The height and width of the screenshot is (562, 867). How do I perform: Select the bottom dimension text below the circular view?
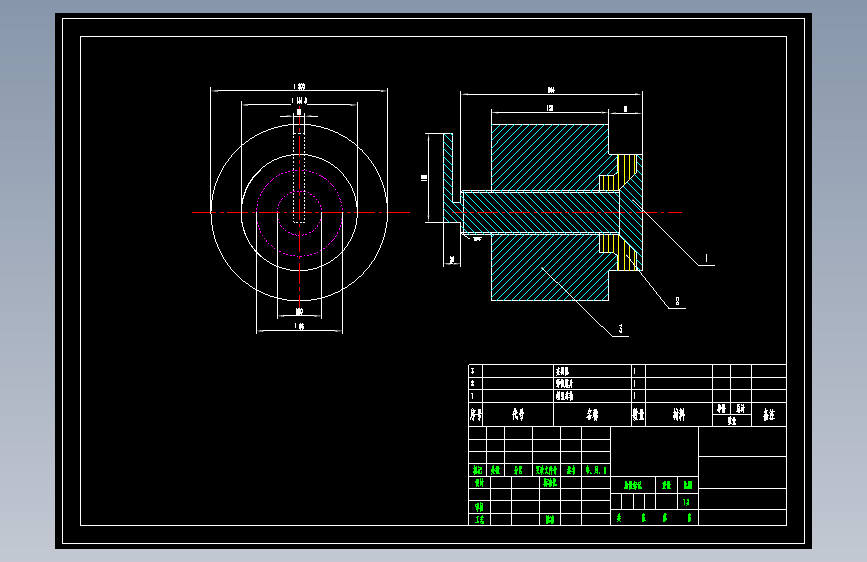pos(299,326)
